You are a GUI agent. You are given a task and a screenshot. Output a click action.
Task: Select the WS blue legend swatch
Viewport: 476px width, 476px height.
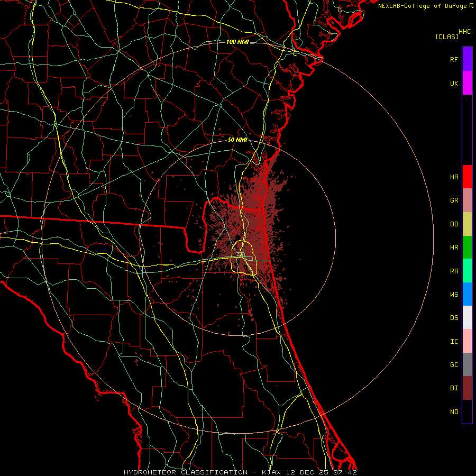pyautogui.click(x=467, y=294)
